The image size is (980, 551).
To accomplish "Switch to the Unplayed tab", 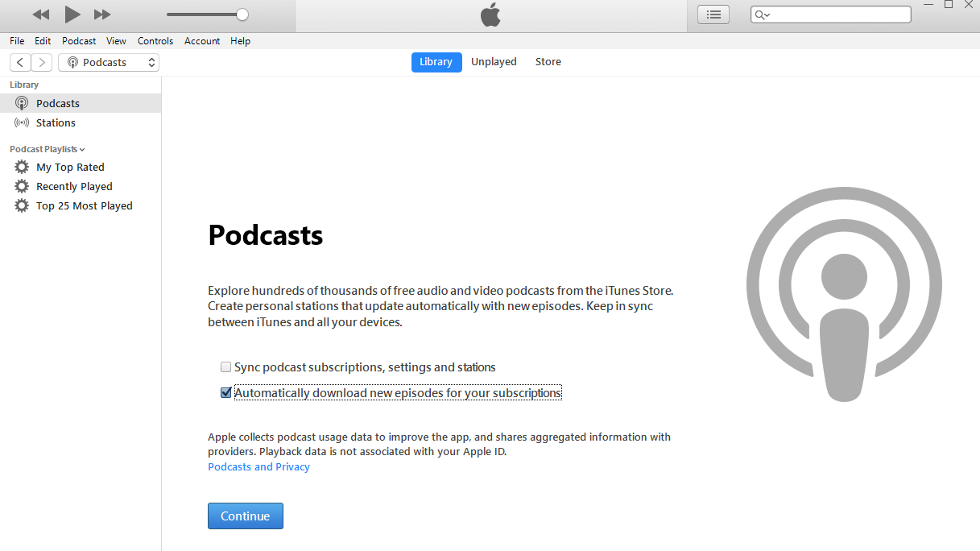I will coord(494,62).
